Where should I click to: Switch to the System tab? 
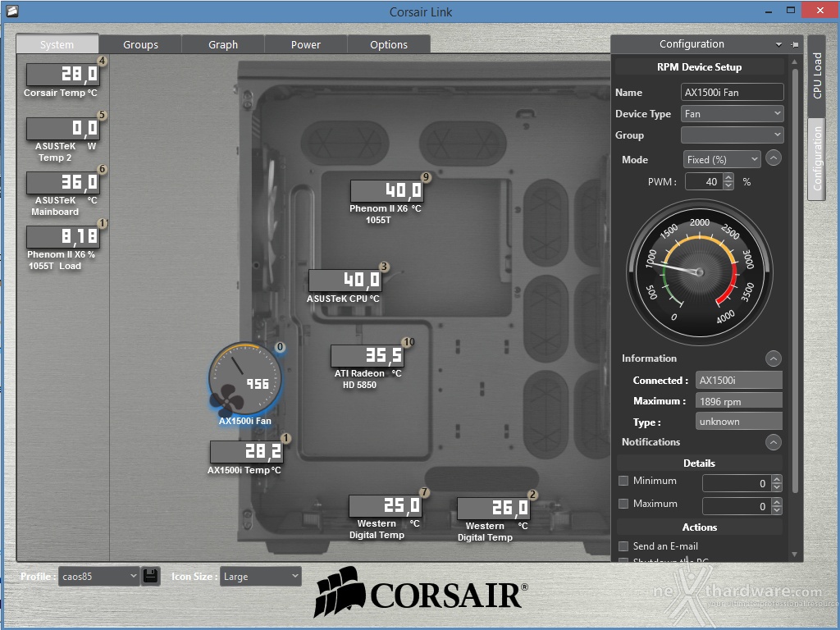57,44
